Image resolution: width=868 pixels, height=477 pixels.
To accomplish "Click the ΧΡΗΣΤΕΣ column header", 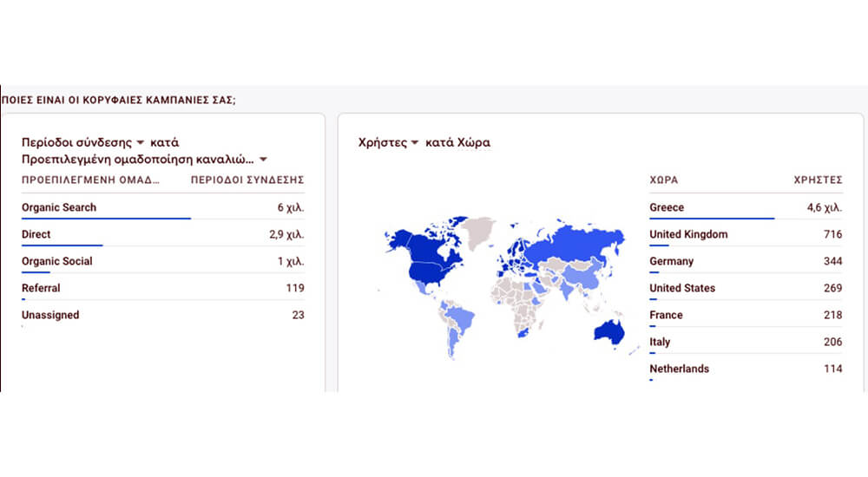I will [819, 180].
